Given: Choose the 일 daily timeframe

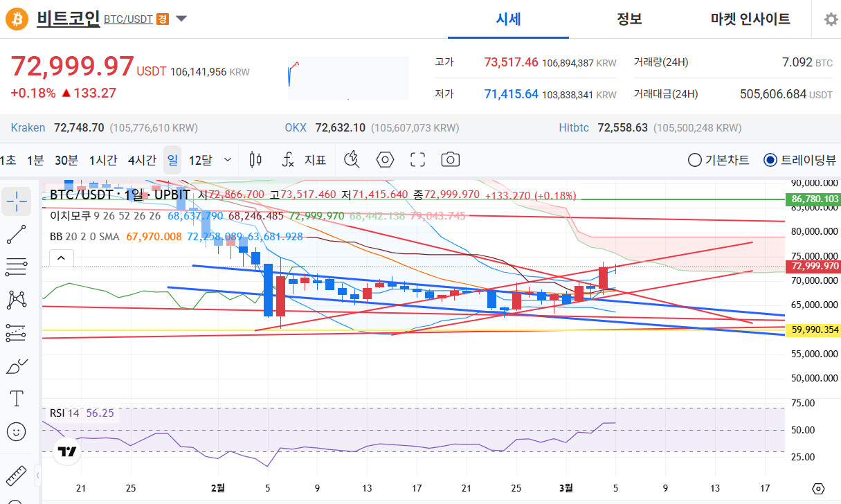Looking at the screenshot, I should (172, 160).
